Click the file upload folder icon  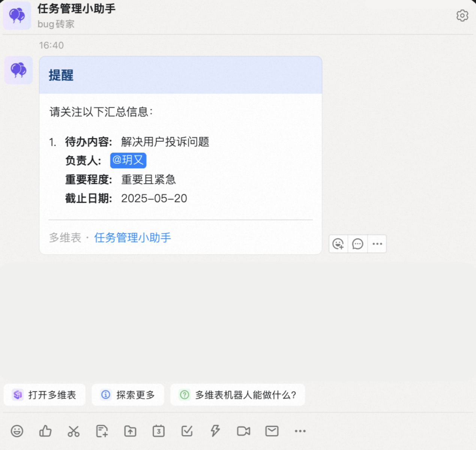[x=130, y=431]
